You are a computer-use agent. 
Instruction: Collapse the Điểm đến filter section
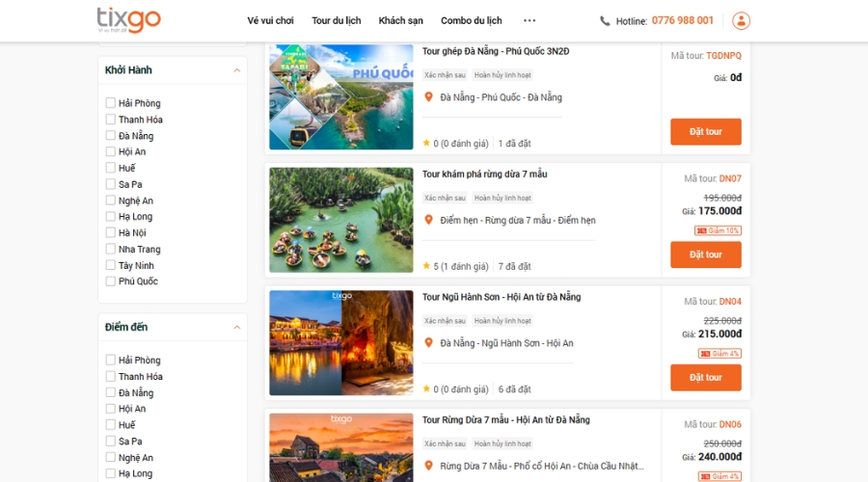237,327
